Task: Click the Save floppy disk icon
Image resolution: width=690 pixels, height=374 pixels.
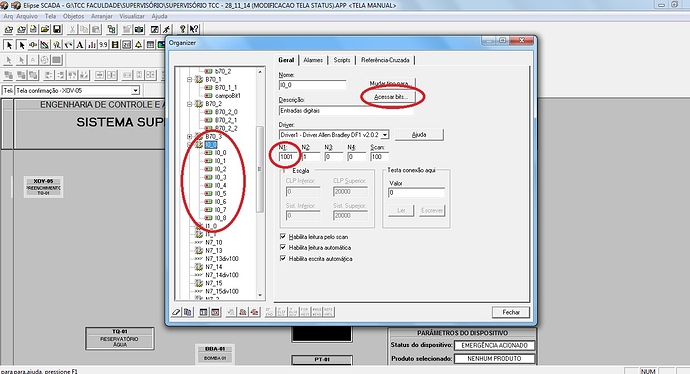Action: (x=57, y=29)
